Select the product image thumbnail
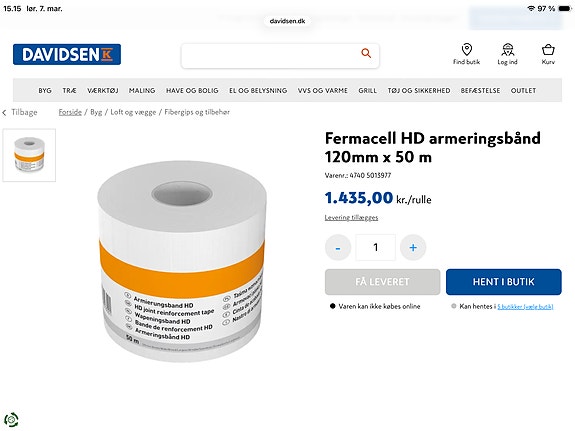 29,155
